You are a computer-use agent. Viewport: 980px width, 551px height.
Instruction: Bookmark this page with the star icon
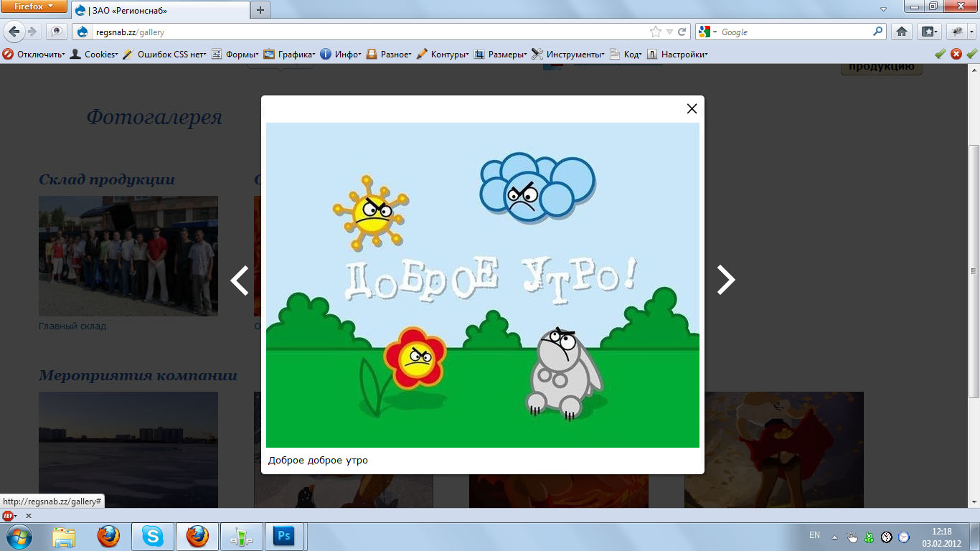click(x=655, y=32)
